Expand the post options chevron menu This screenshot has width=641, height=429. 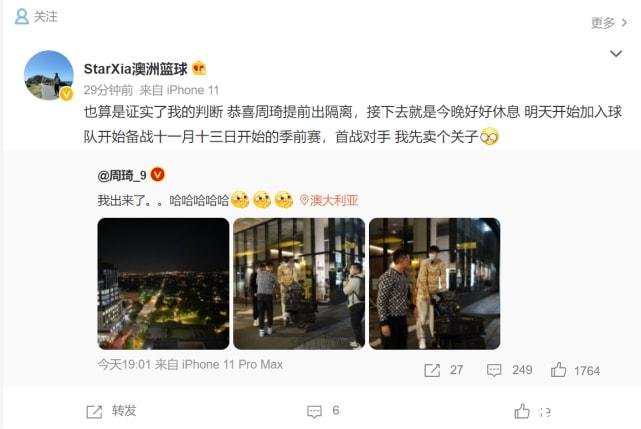coord(616,54)
